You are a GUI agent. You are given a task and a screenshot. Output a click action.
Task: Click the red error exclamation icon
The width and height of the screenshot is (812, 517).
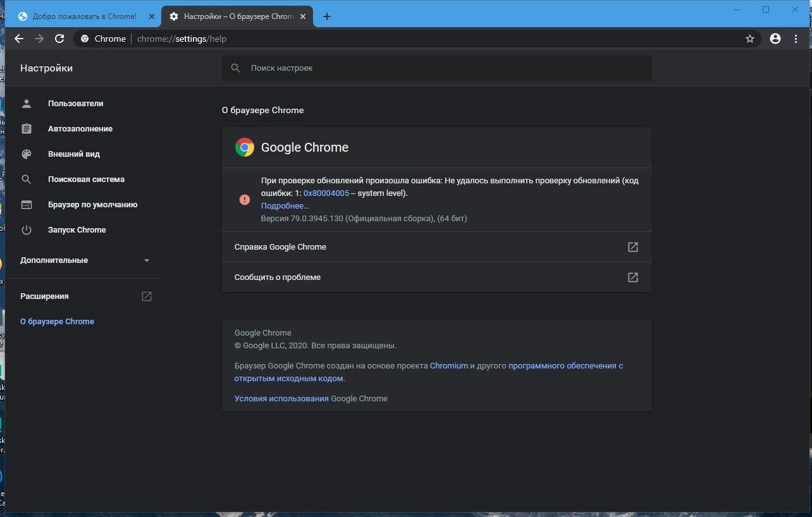pos(245,200)
